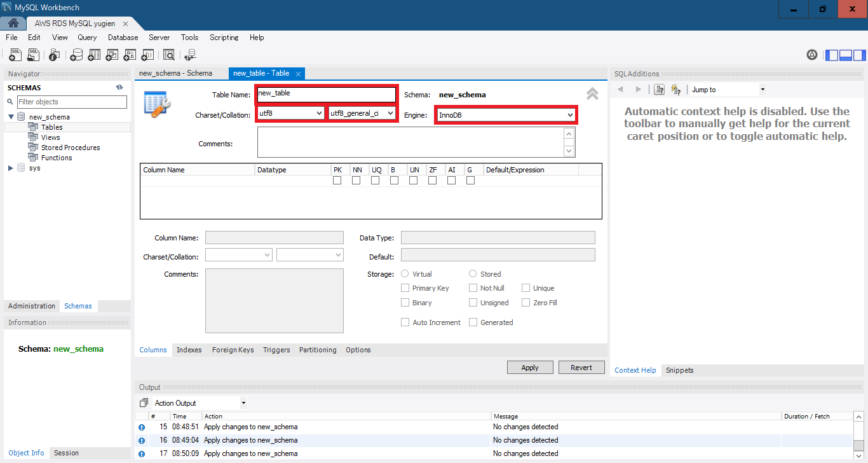868x463 pixels.
Task: Click the forward arrow in SQL Additions
Action: pos(639,90)
